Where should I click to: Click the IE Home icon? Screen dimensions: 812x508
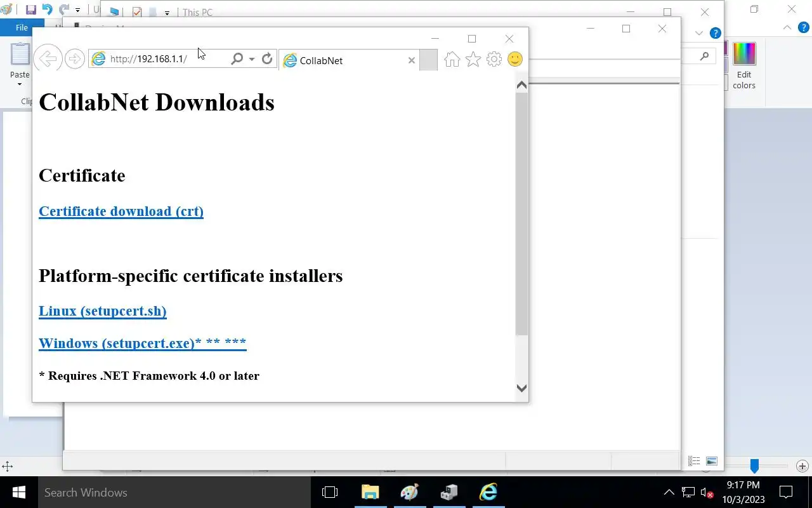pyautogui.click(x=452, y=60)
